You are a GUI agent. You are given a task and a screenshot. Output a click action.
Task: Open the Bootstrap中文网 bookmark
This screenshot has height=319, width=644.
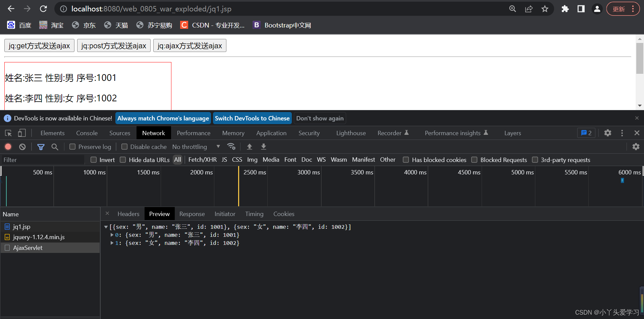(282, 25)
